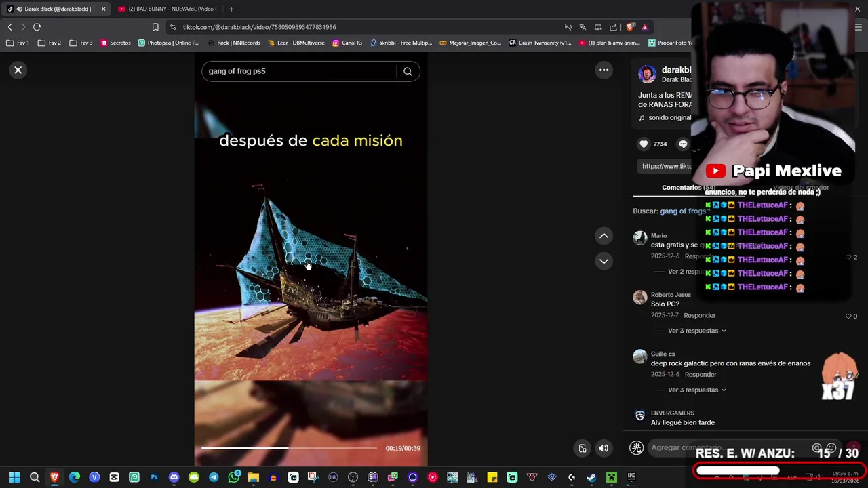This screenshot has height=488, width=868.
Task: Expand replies under Roberto Jesus comment
Action: pos(696,331)
